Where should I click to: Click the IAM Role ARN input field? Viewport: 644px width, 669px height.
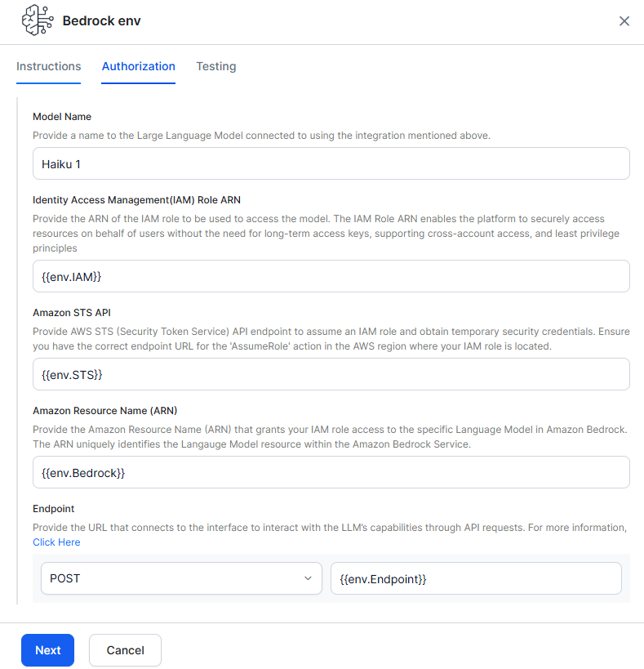point(331,276)
